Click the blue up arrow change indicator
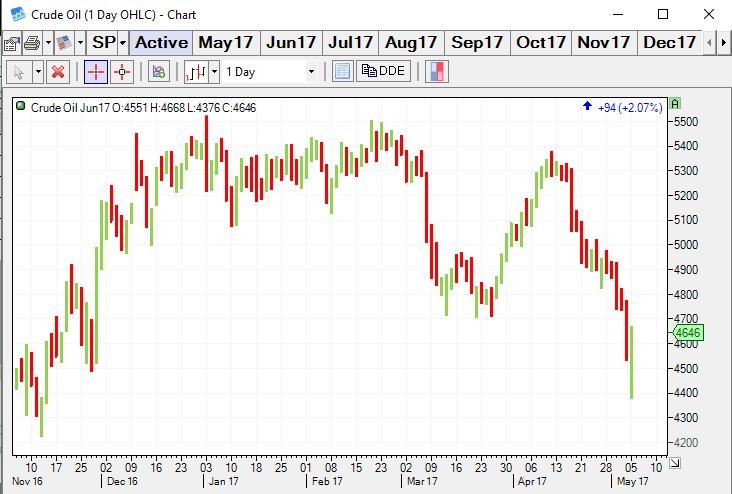 [587, 106]
